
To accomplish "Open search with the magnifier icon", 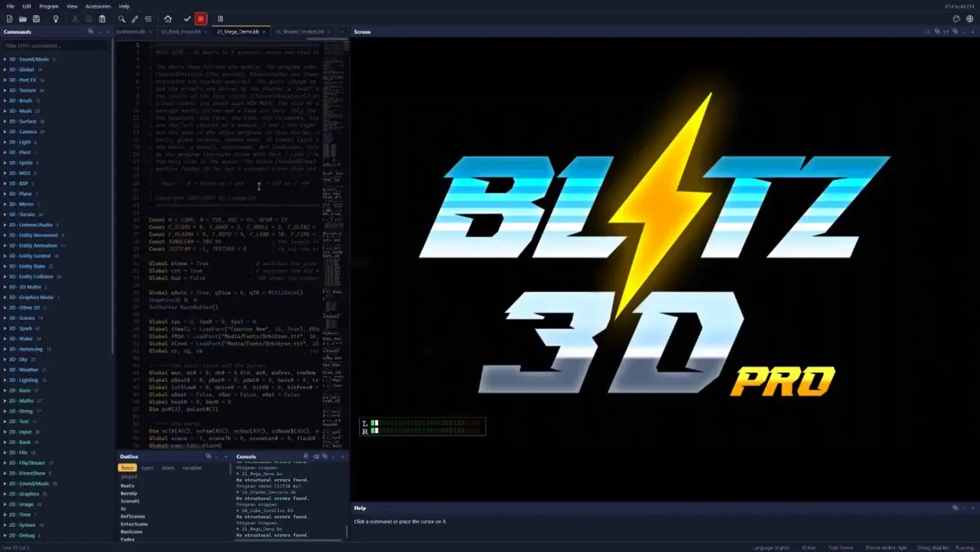I will point(121,19).
